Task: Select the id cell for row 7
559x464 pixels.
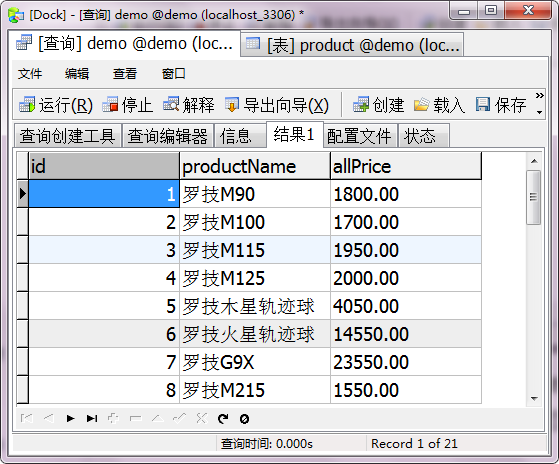Action: [x=104, y=362]
